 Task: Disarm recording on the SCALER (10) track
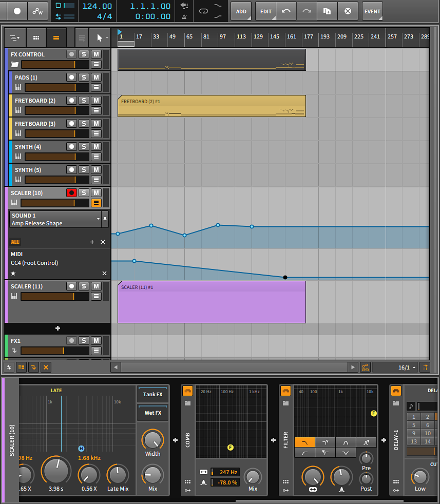[x=71, y=193]
